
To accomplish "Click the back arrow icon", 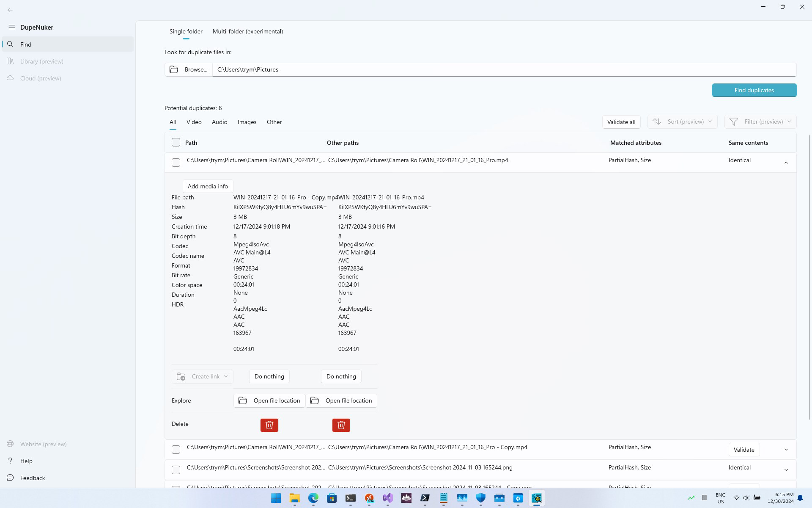I will [x=10, y=10].
